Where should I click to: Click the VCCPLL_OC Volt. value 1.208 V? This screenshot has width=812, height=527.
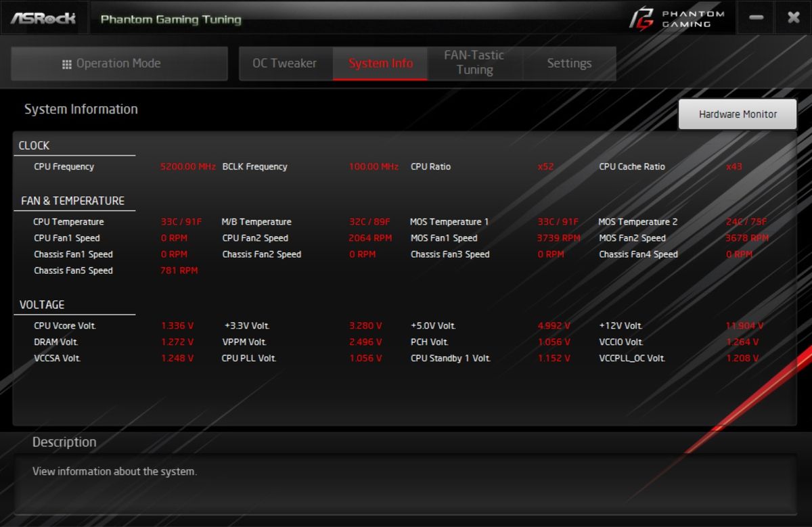pos(742,359)
